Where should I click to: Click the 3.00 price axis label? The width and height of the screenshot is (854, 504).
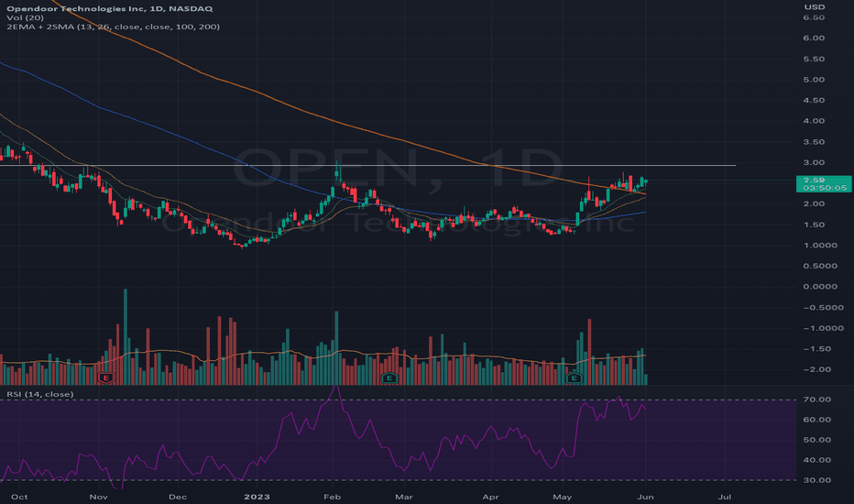coord(814,162)
